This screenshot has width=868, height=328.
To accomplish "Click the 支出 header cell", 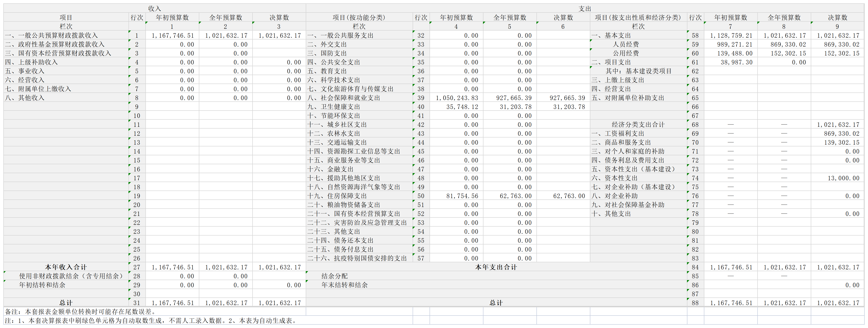I will (585, 8).
